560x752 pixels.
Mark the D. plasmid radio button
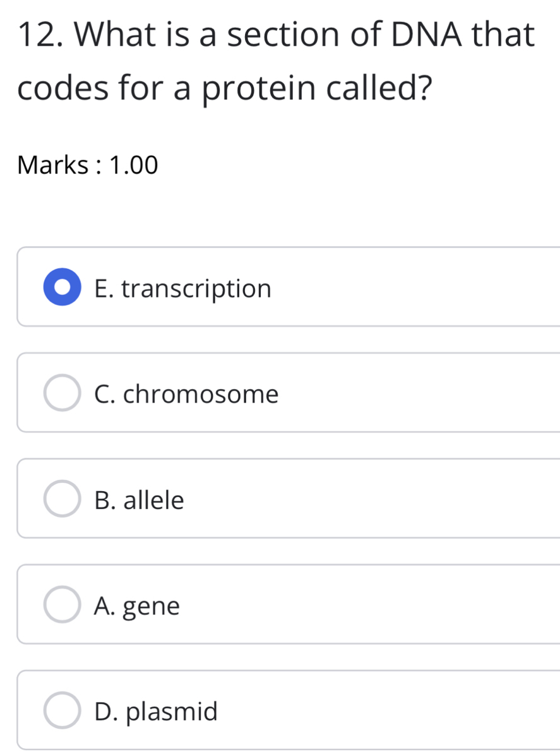coord(63,712)
